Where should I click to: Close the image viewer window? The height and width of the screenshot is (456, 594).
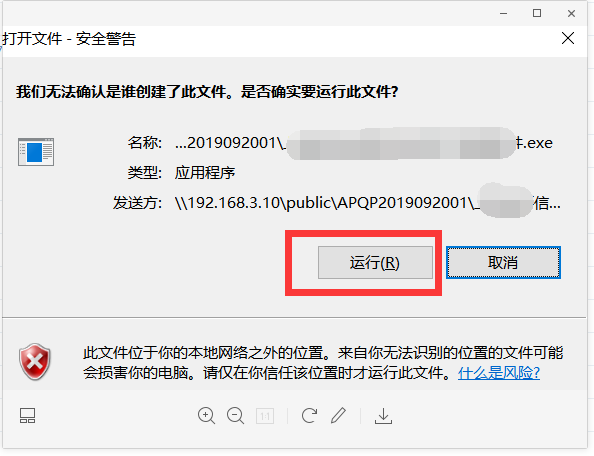[571, 14]
